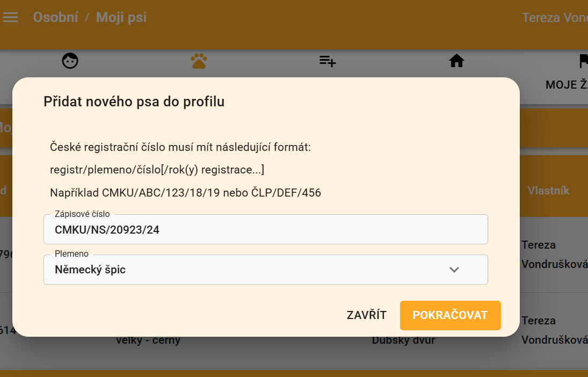The image size is (588, 377).
Task: Click the first row's Tereza Vondrušková owner cell
Action: (554, 255)
